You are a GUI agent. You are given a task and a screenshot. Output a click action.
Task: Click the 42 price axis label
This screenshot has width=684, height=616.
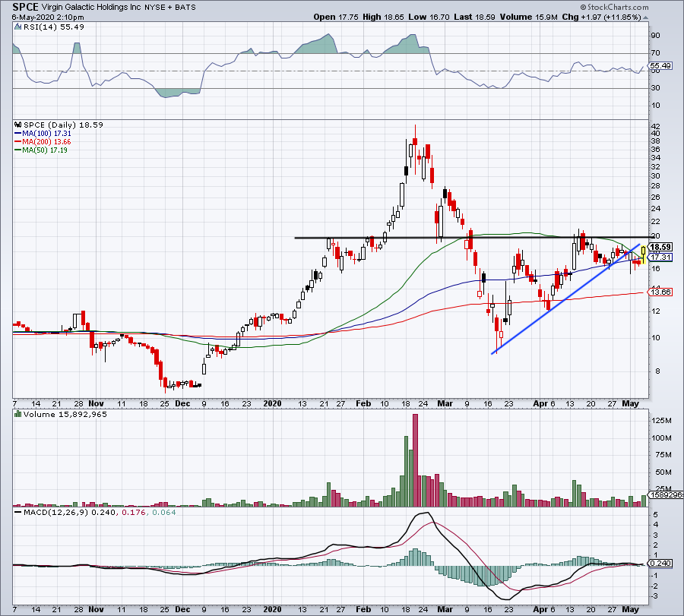point(655,127)
